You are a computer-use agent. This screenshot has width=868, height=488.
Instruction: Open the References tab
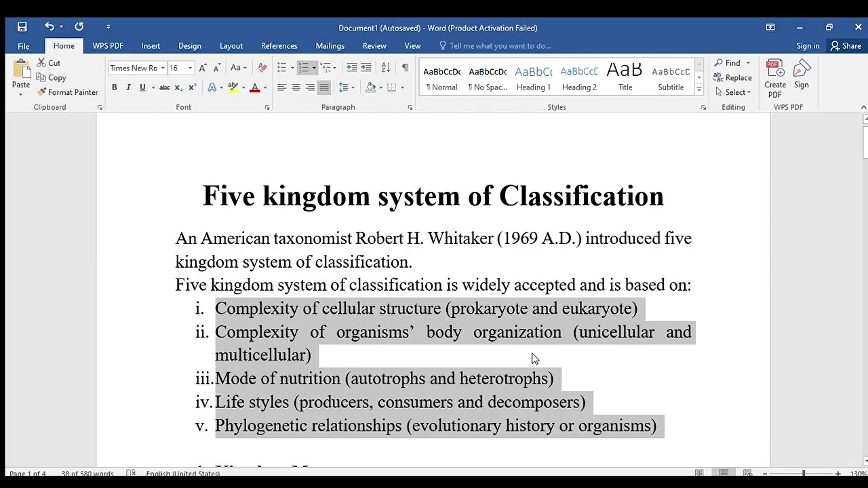coord(279,46)
